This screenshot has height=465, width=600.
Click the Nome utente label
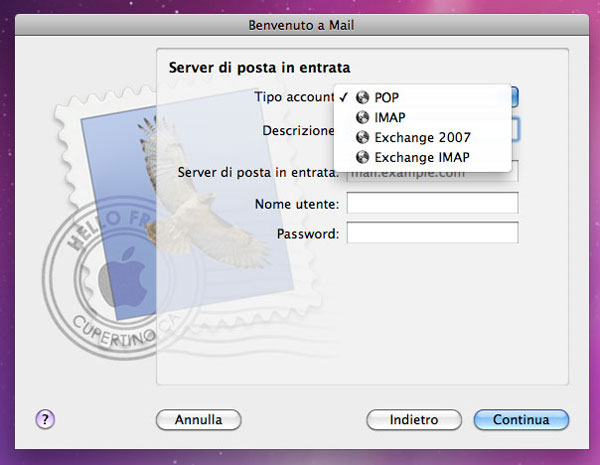tap(297, 204)
